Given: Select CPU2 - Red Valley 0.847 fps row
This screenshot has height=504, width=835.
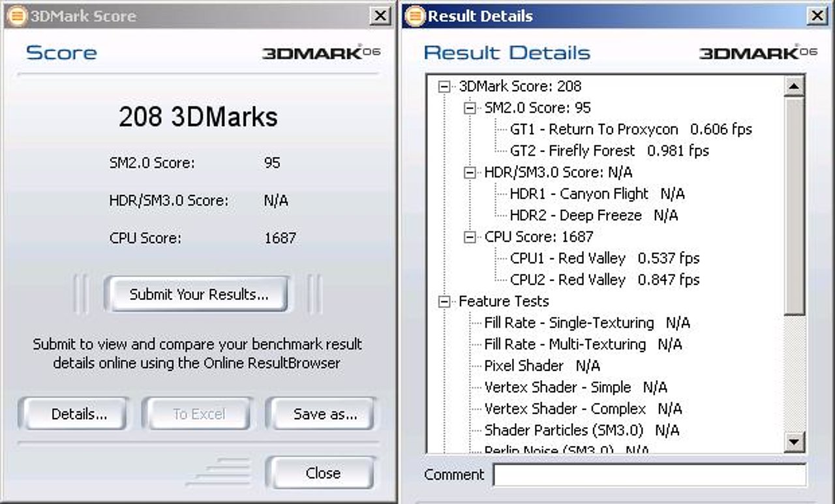Looking at the screenshot, I should 605,280.
